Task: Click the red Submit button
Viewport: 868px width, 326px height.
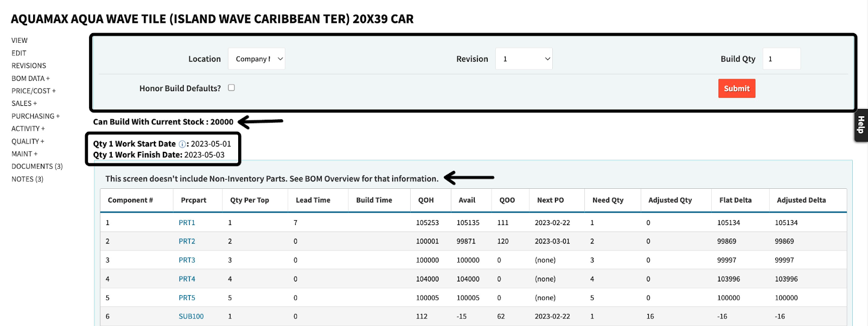Action: coord(737,88)
